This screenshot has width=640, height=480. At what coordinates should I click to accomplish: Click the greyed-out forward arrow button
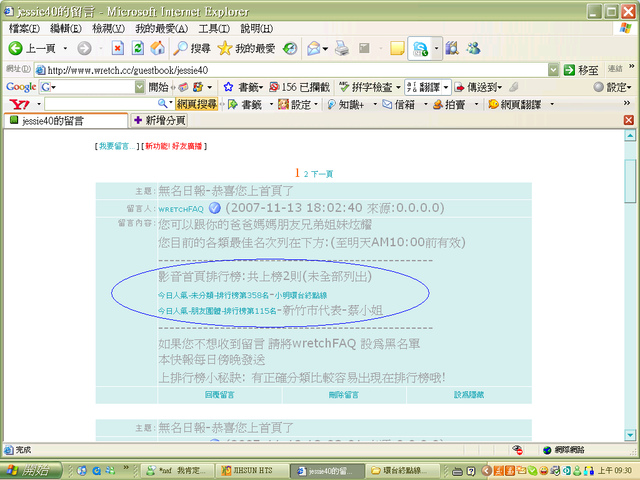[x=84, y=49]
